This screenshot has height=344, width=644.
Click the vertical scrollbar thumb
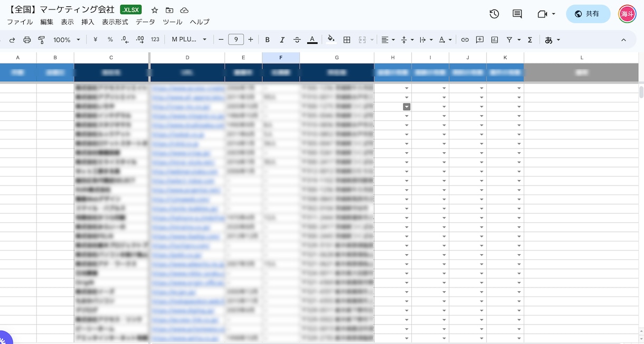point(641,92)
